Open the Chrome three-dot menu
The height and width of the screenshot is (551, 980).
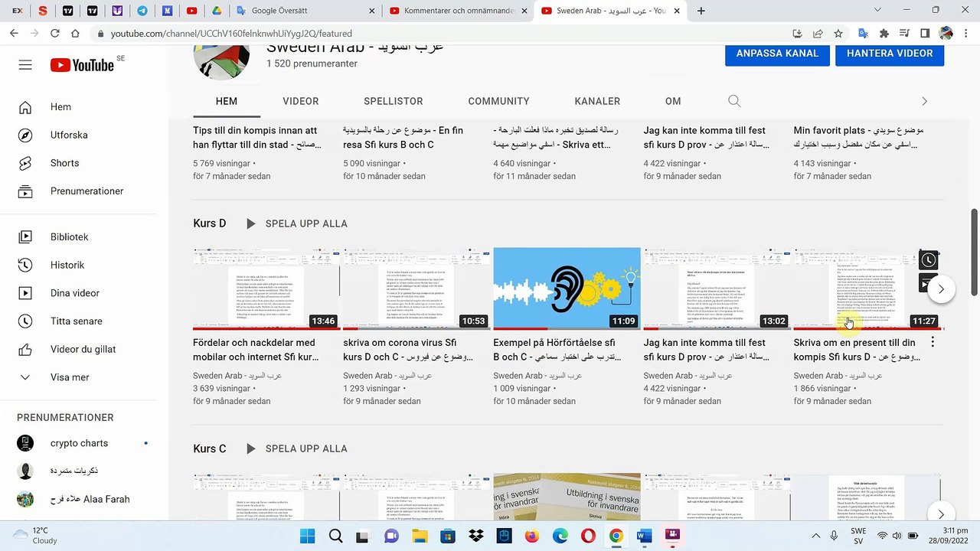966,34
